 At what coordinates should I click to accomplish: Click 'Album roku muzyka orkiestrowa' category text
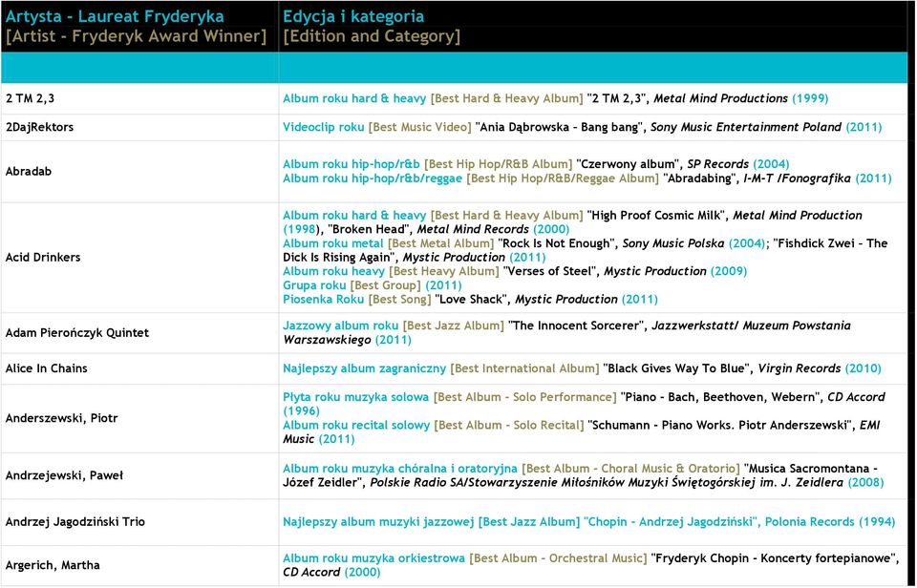[x=373, y=558]
